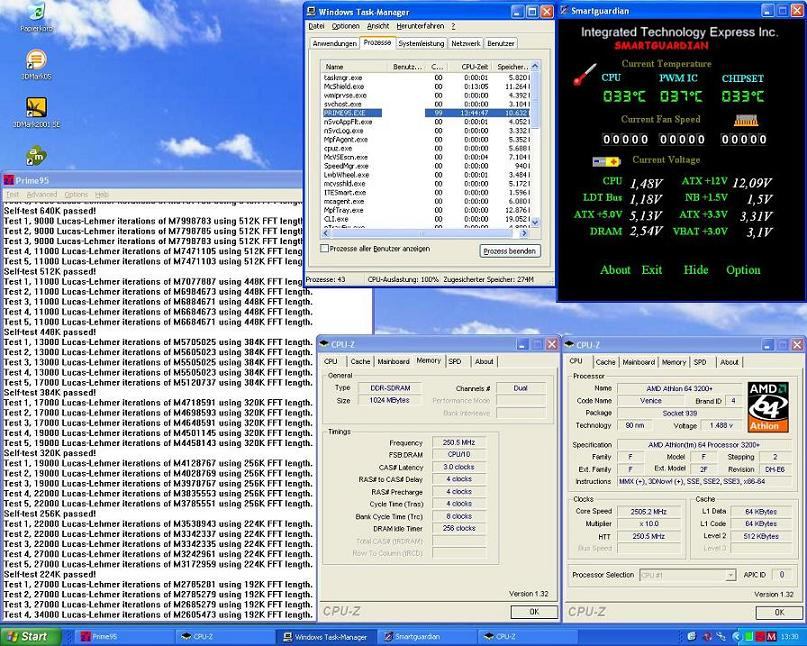Open the About tab in the processor CPU-Z window
Image resolution: width=807 pixels, height=646 pixels.
(729, 362)
